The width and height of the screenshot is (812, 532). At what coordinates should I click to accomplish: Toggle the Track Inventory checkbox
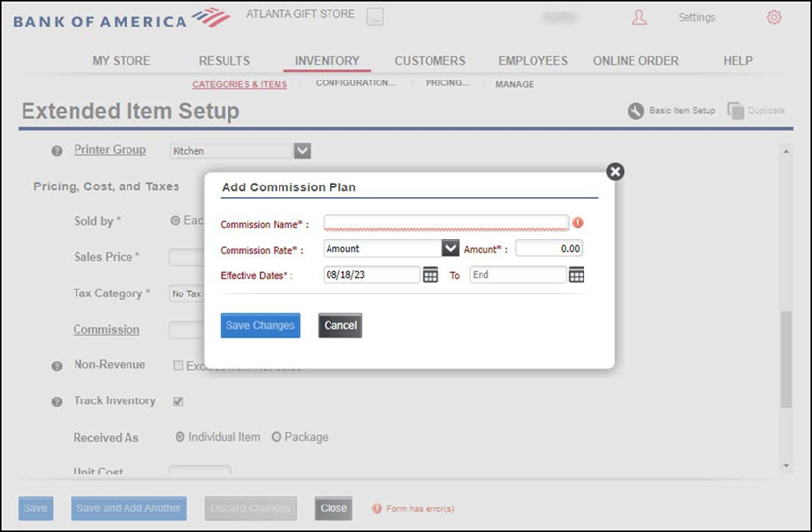[178, 401]
